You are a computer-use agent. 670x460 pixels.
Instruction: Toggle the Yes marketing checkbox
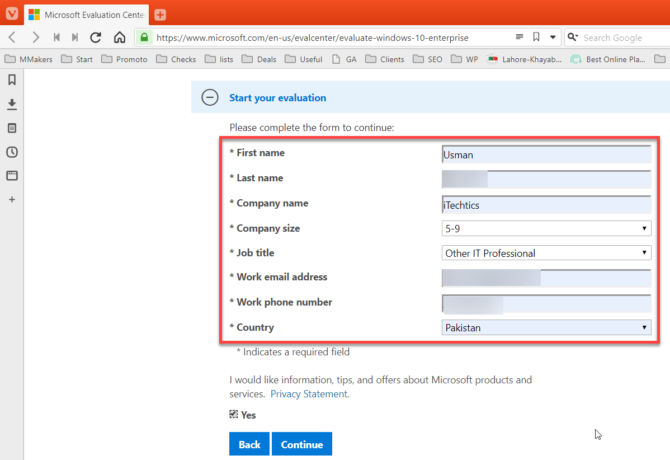[233, 414]
